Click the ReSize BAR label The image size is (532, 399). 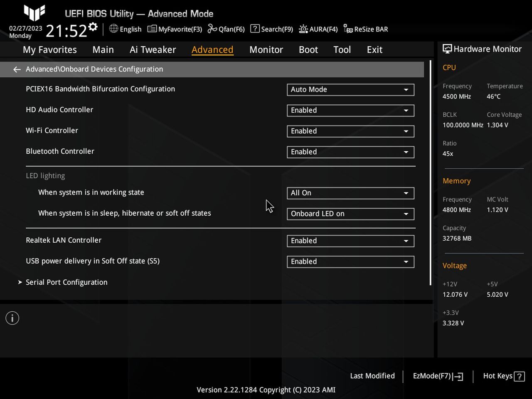[x=371, y=29]
